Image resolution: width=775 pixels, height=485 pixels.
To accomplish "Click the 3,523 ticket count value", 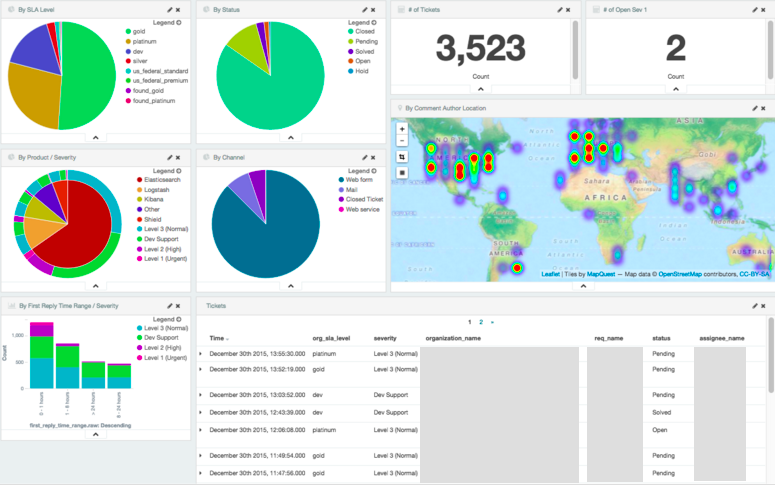I will [481, 48].
